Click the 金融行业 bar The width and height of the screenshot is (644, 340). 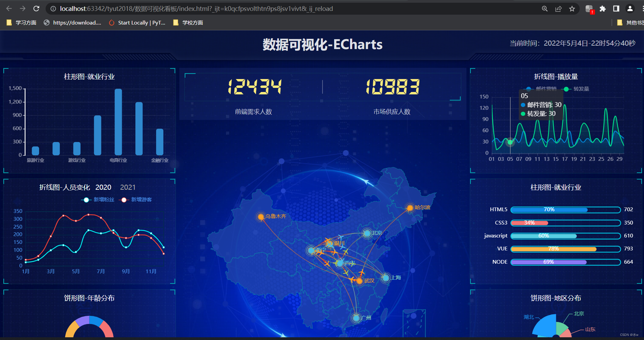[160, 142]
